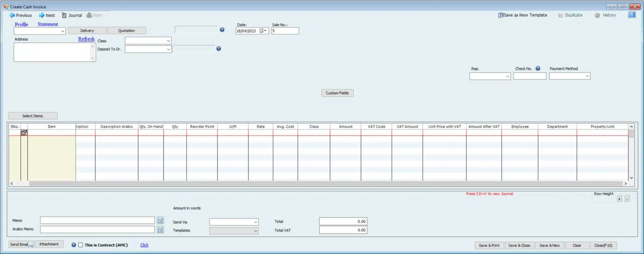
Task: Open the Deposit To Dr. dropdown
Action: point(168,49)
